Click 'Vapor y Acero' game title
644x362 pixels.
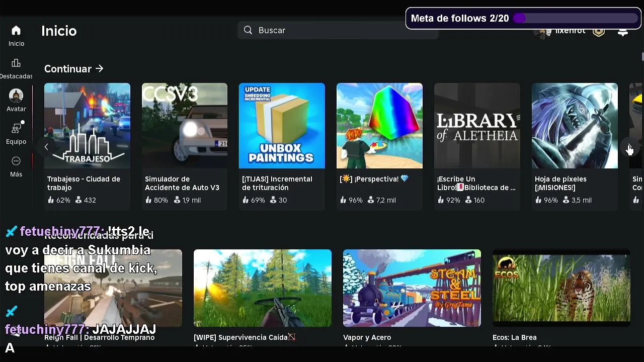coord(367,337)
